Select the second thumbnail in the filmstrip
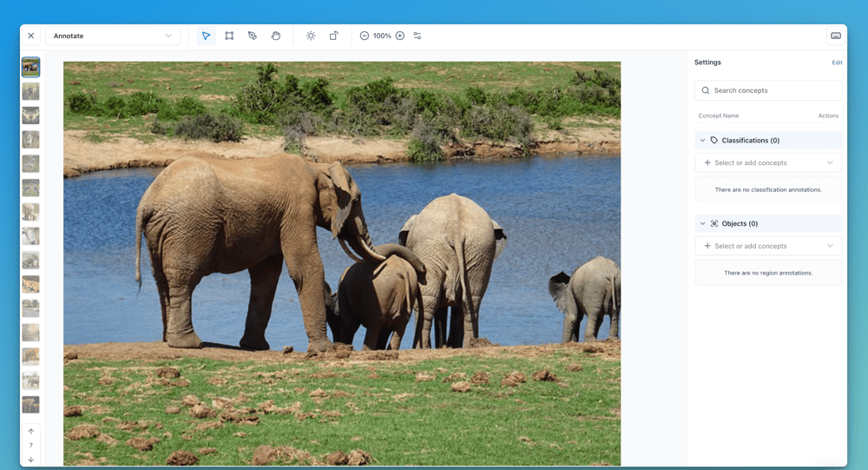 coord(30,91)
